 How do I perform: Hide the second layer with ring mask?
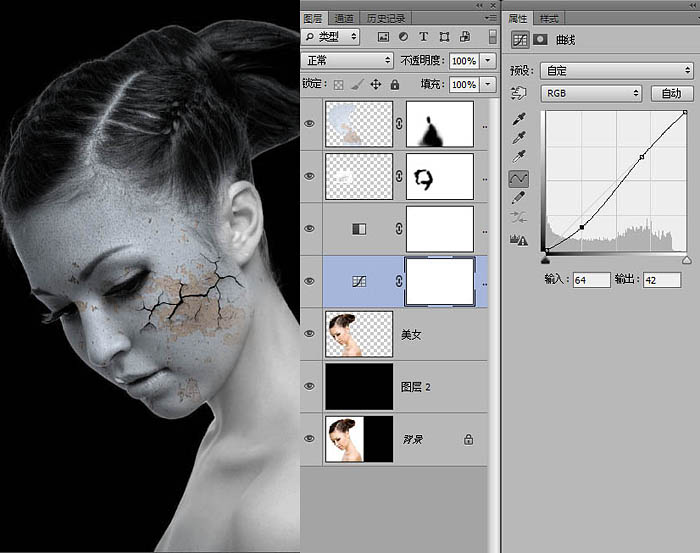coord(309,176)
